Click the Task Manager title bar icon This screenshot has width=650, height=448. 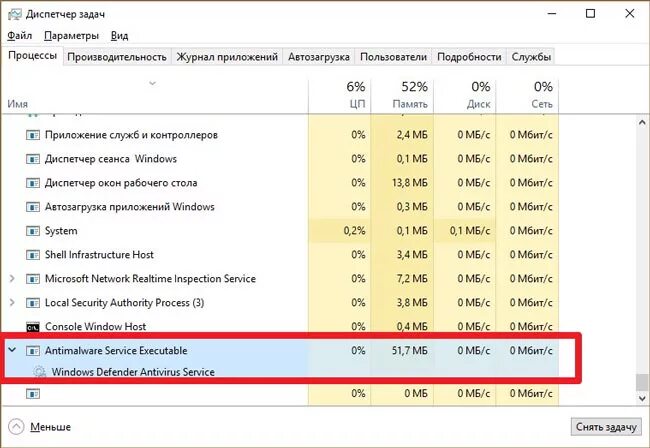(15, 15)
